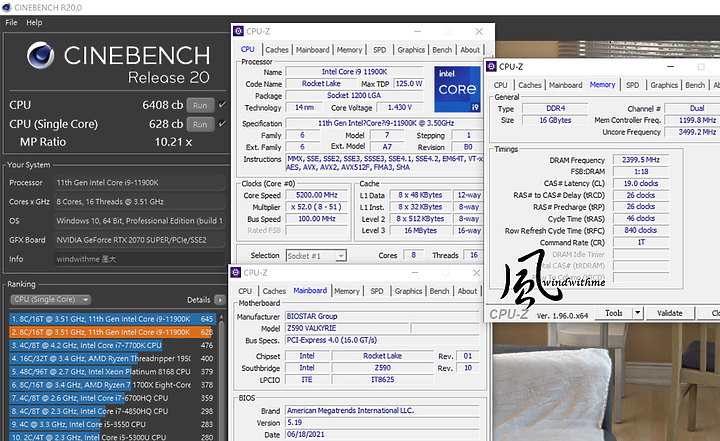Select the Core i7-4850HQ ranking row
This screenshot has height=441, width=720.
click(112, 411)
